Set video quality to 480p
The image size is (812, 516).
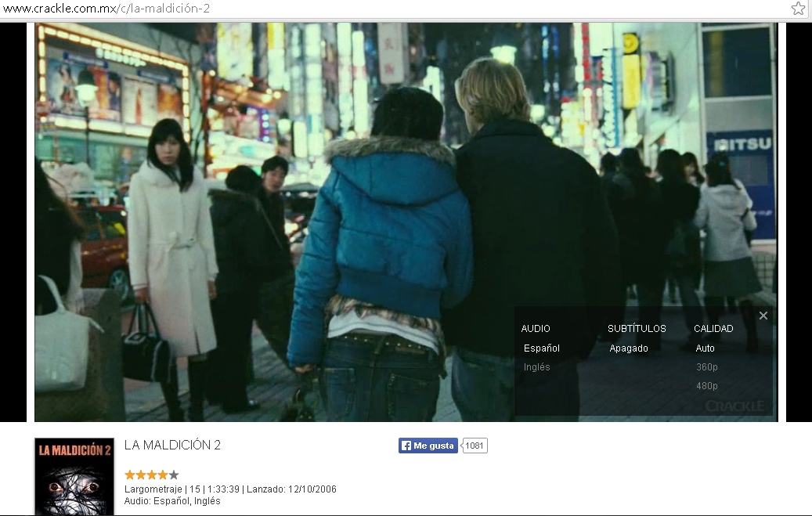(707, 385)
